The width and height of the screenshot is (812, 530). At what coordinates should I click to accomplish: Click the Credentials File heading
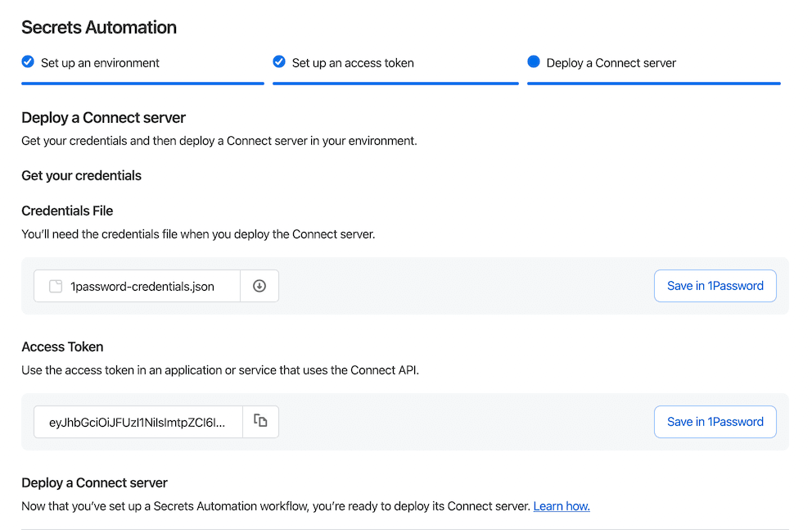67,211
